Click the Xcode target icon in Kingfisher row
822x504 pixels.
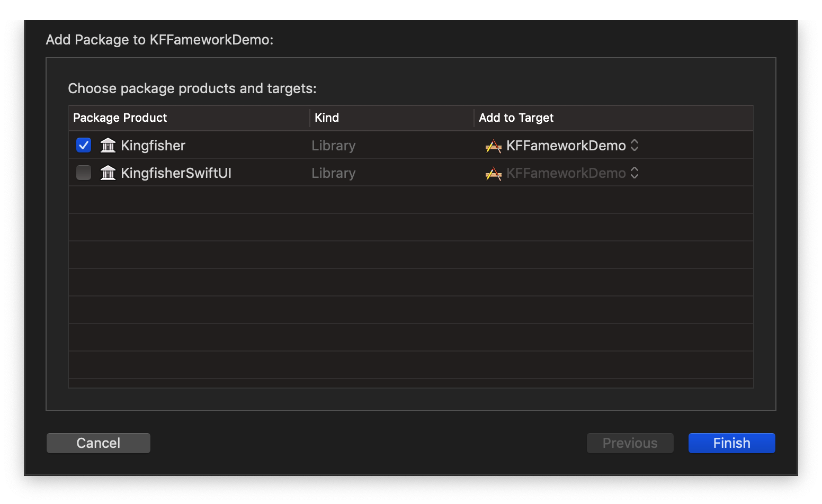(x=493, y=146)
